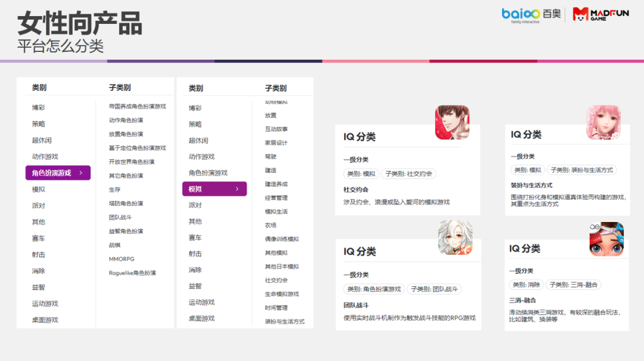644x361 pixels.
Task: Pick the 其他日本模拟 subcategory
Action: click(281, 267)
